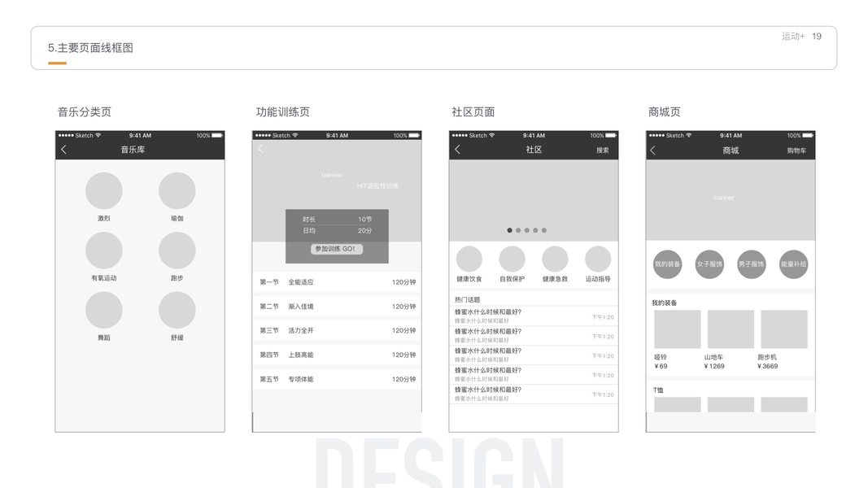Select the 跑步 music category circle

177,250
